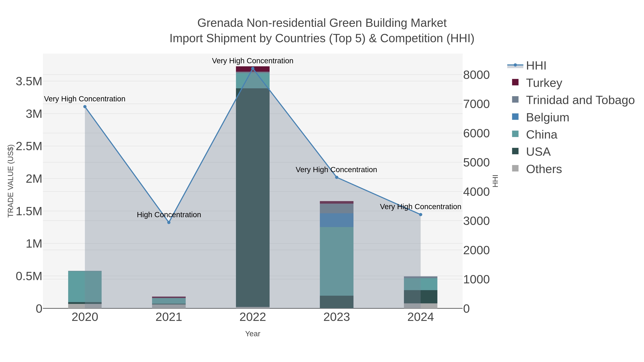644x362 pixels.
Task: Click 'Very High Concentration' label above 2022
Action: coord(252,61)
